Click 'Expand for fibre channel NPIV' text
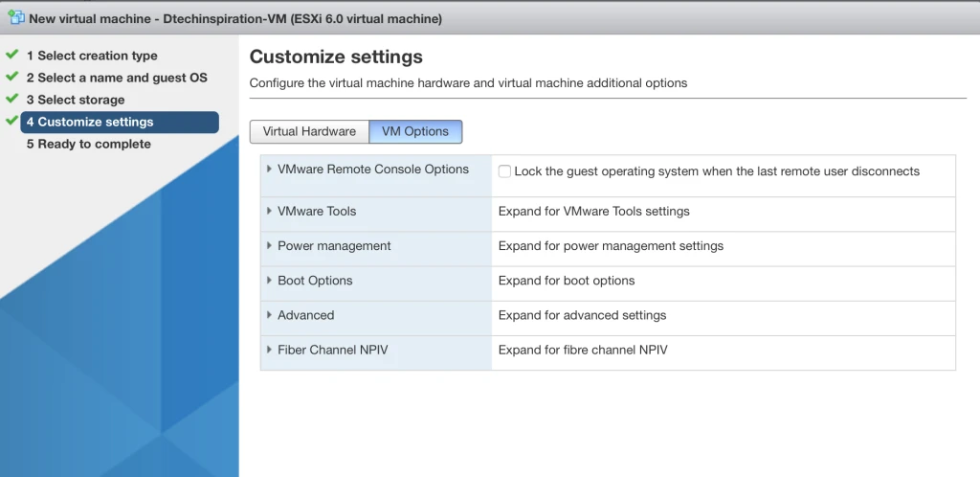Viewport: 980px width, 477px height. point(583,350)
